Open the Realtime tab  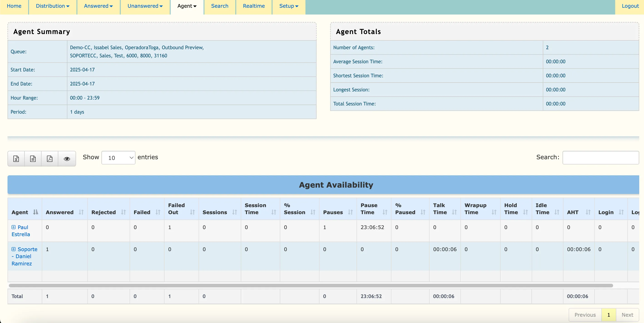253,6
